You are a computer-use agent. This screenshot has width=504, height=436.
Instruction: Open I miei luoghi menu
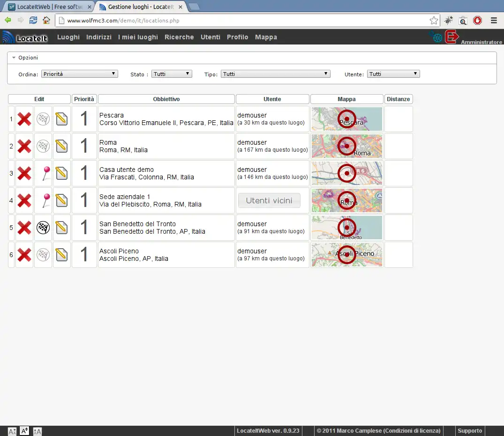tap(138, 37)
